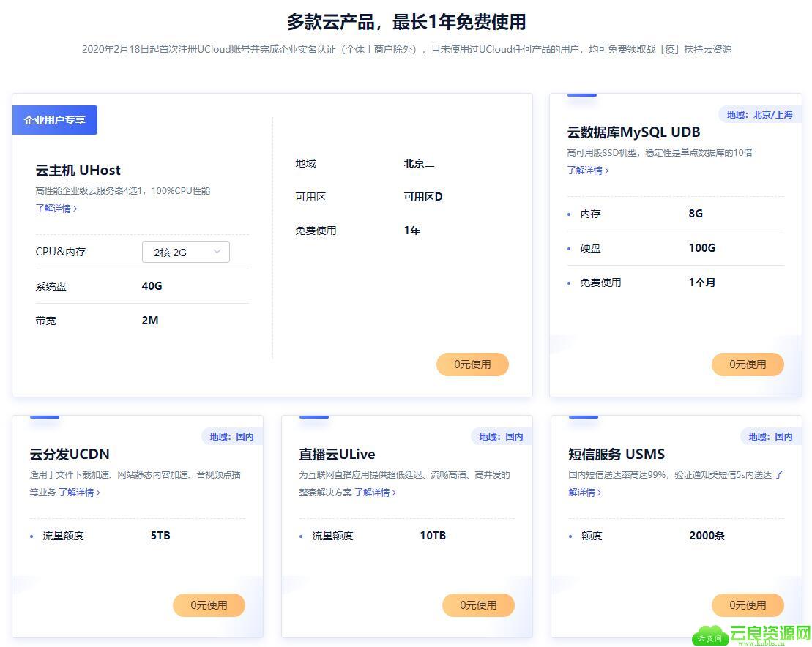Click the 系统盘 value 40G

[x=152, y=286]
